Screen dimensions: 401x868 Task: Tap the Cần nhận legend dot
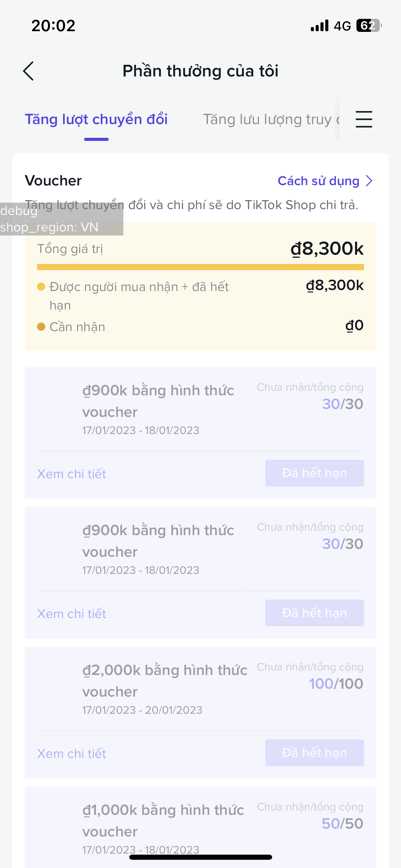point(41,327)
